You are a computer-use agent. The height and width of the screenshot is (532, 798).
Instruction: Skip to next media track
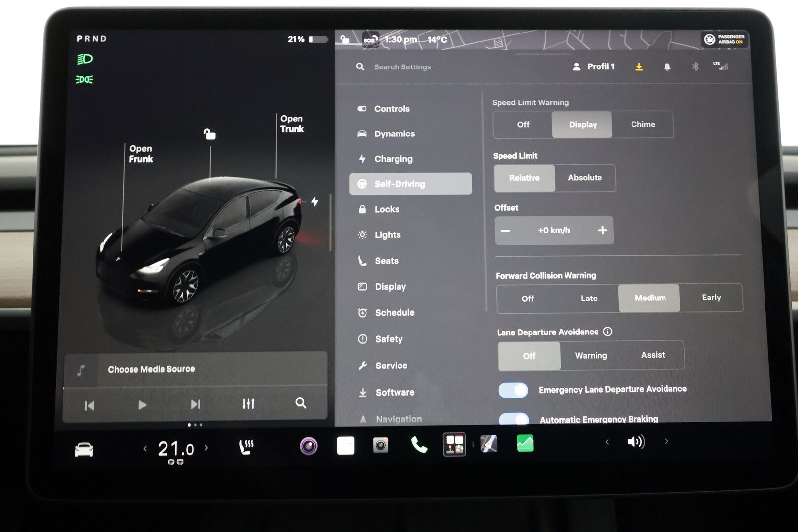point(196,404)
